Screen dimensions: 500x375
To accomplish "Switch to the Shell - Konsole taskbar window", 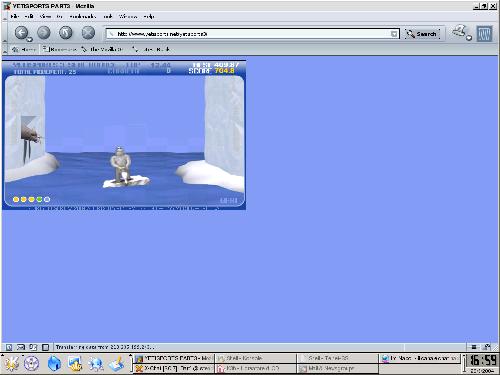I will pyautogui.click(x=255, y=358).
